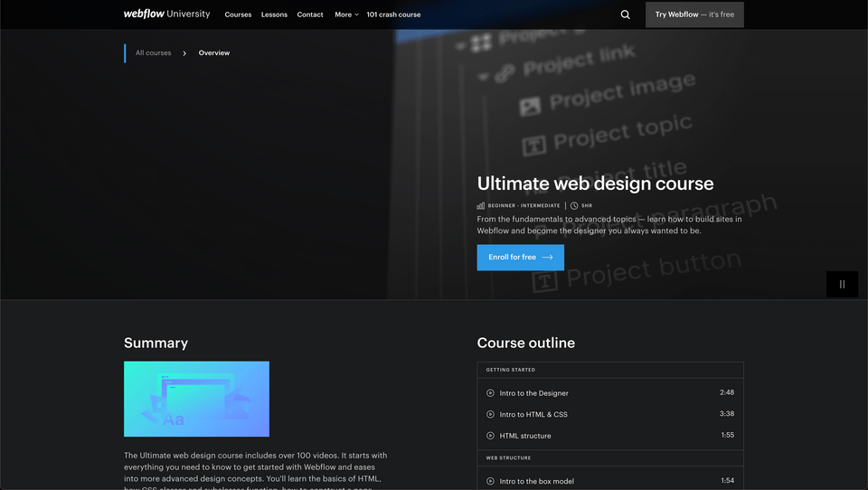The width and height of the screenshot is (868, 490).
Task: Click the BEGINNER - INTERMEDIATE label
Action: pyautogui.click(x=524, y=205)
